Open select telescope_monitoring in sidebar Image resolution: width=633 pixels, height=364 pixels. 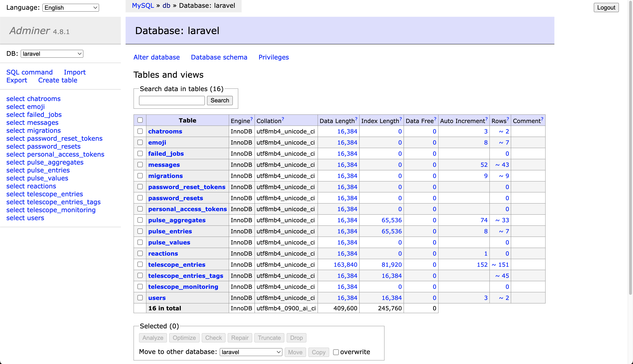pos(51,210)
